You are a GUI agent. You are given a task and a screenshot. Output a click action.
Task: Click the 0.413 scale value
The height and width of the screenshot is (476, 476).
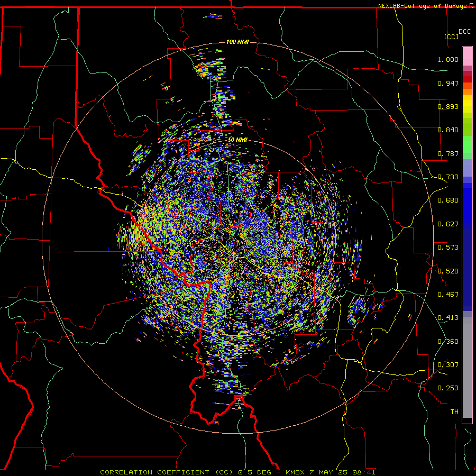click(x=448, y=318)
